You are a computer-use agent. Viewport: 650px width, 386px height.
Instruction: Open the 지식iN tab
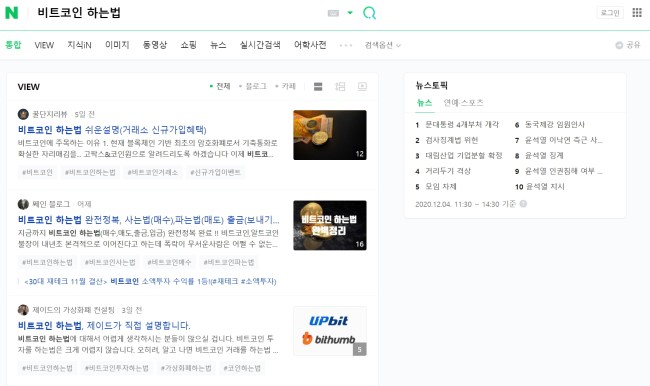pyautogui.click(x=79, y=45)
